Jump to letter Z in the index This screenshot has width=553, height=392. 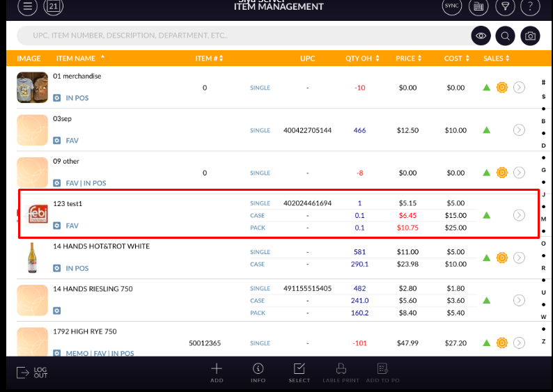(543, 341)
